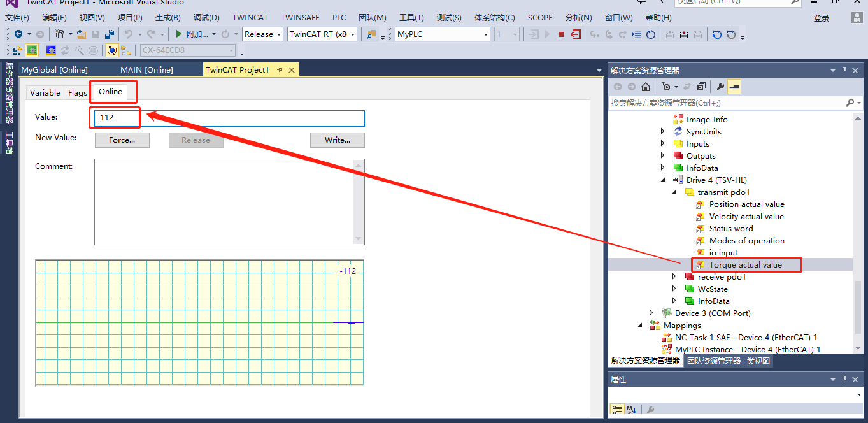Select Status word tree item

click(x=731, y=228)
